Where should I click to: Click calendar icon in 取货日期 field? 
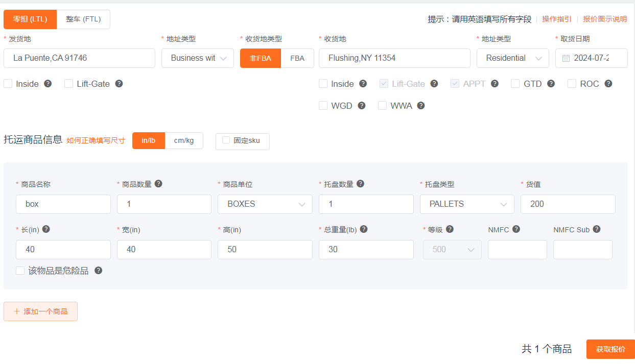tap(566, 58)
